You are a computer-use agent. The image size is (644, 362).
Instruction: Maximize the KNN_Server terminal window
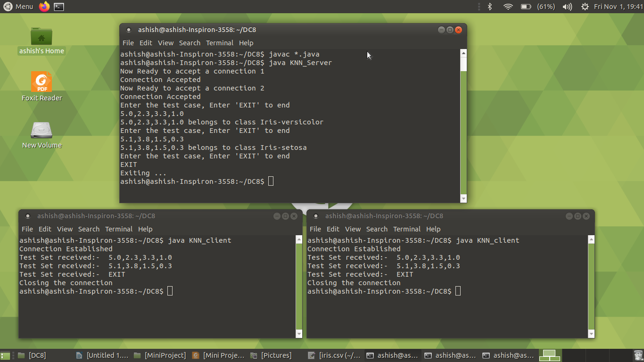[x=450, y=30]
